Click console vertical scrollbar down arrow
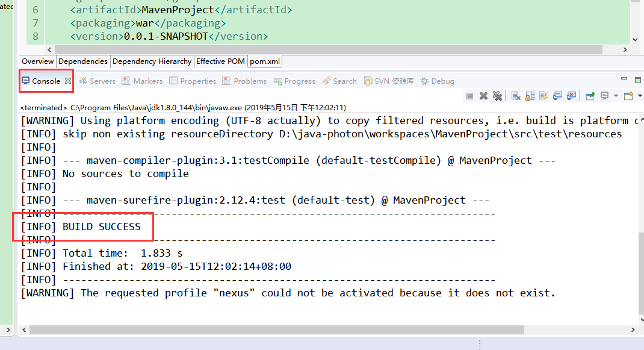The height and width of the screenshot is (350, 644). pyautogui.click(x=642, y=320)
